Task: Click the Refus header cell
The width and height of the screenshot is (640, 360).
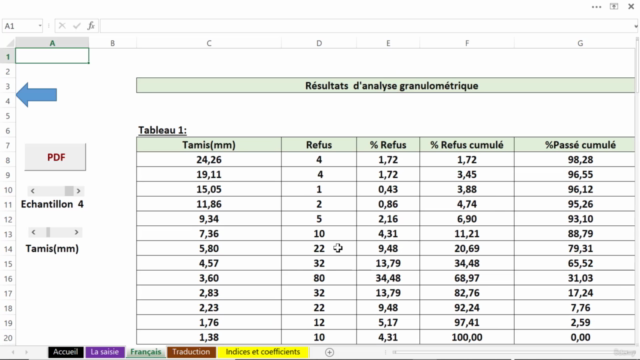Action: pyautogui.click(x=319, y=145)
